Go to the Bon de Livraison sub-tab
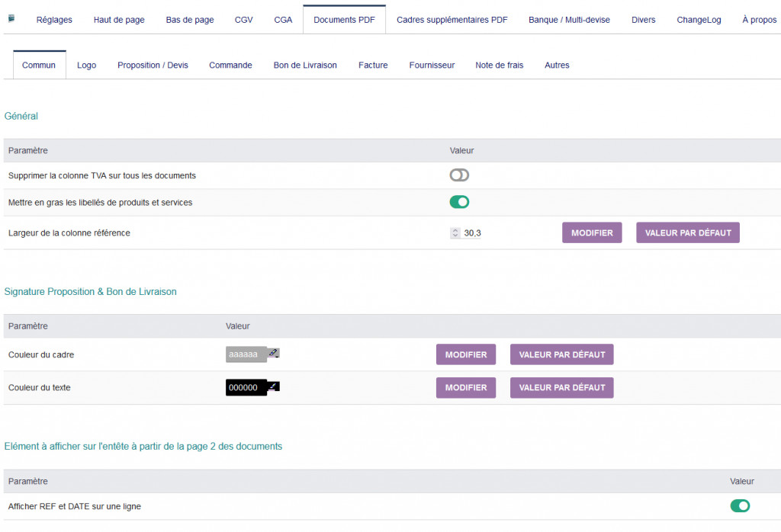 [305, 66]
